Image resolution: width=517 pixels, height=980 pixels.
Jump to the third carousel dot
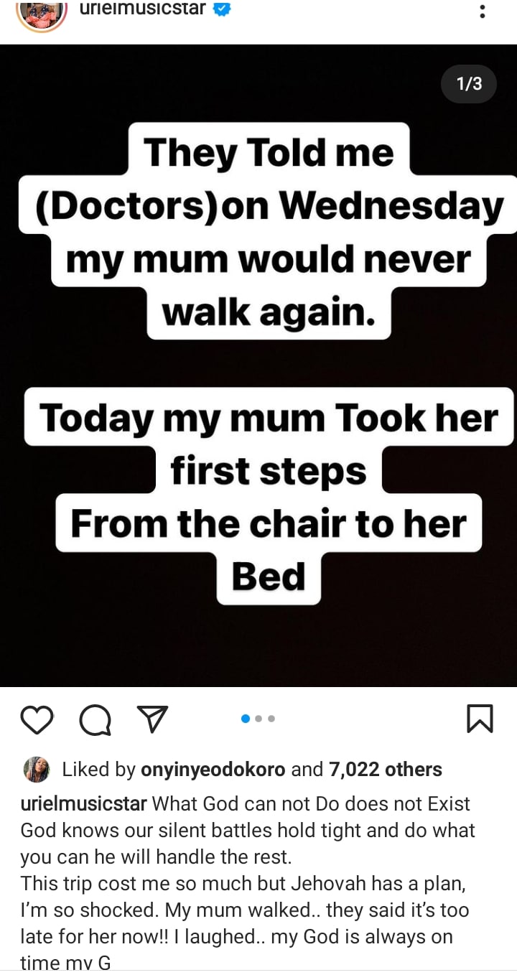tap(271, 719)
